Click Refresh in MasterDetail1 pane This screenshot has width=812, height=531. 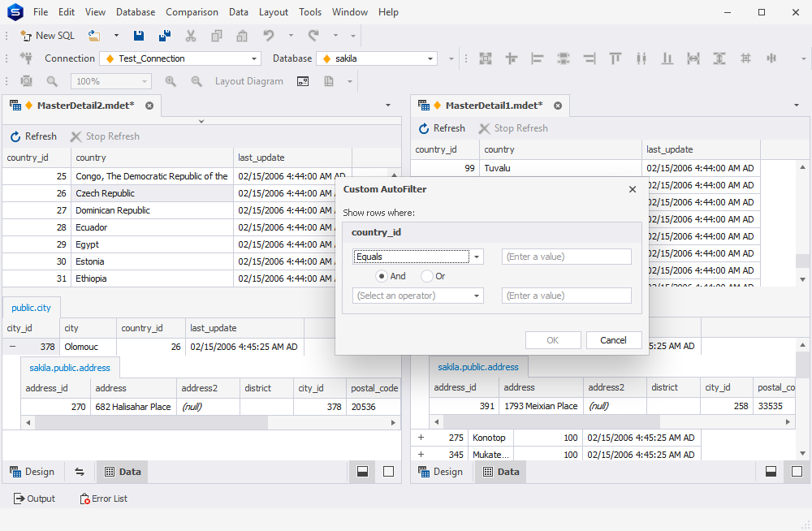[442, 128]
